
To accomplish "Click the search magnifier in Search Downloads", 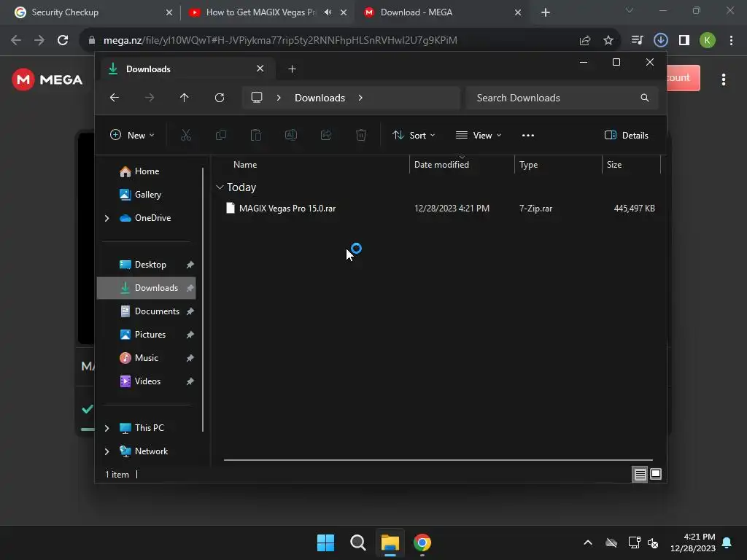I will click(645, 98).
